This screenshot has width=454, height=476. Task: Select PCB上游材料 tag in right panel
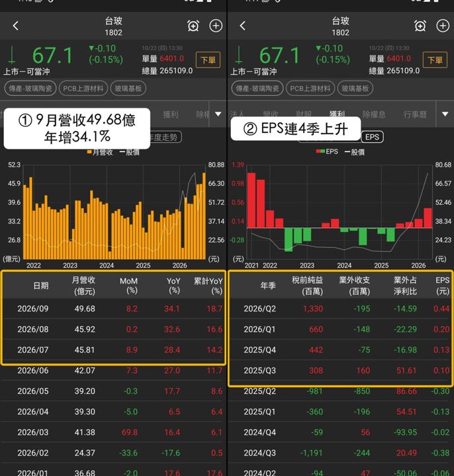pos(310,89)
